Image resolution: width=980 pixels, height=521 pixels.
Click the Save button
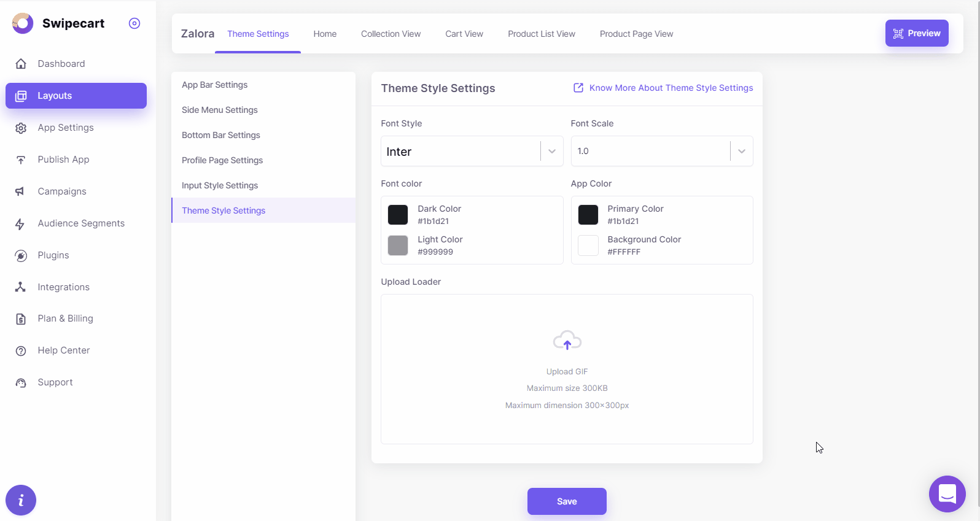567,501
